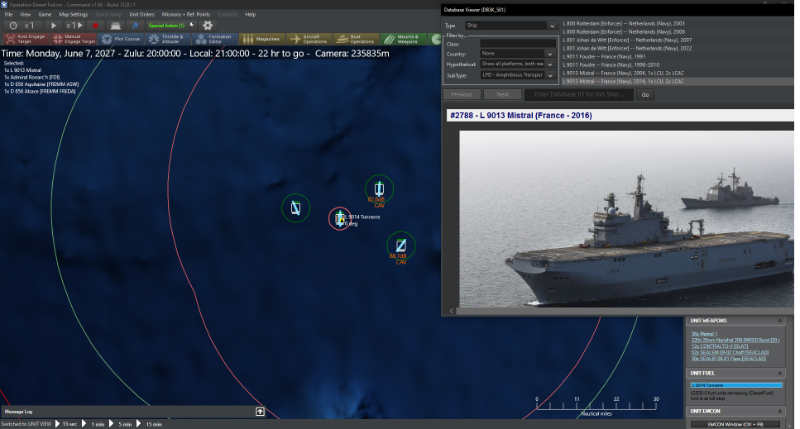Open the View menu
The height and width of the screenshot is (429, 800).
[x=25, y=14]
